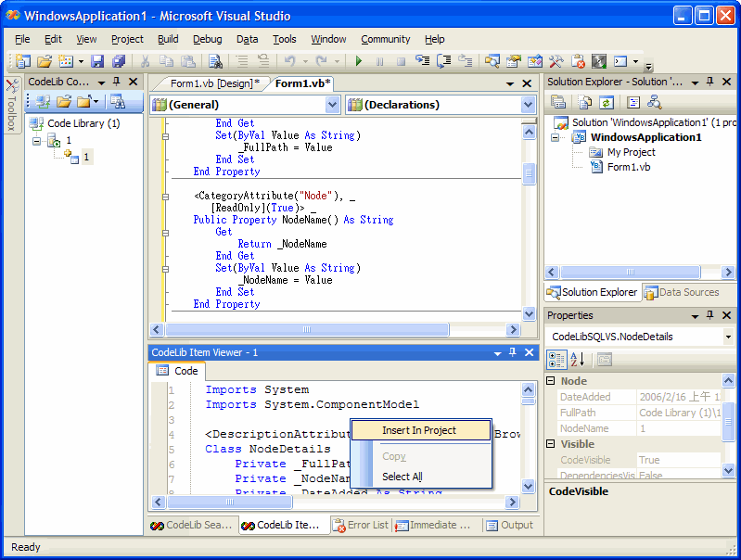Choose Select All from context menu
741x560 pixels.
point(402,477)
